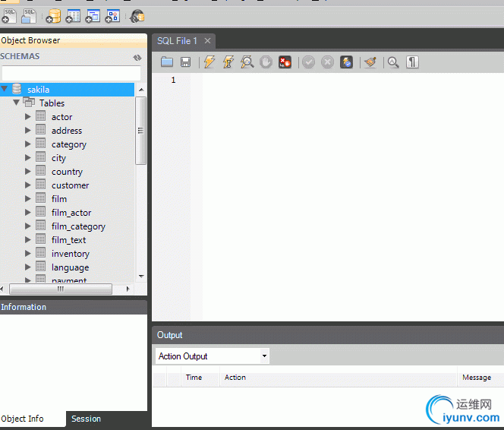Collapse the Tables folder
504x430 pixels.
pyautogui.click(x=16, y=103)
